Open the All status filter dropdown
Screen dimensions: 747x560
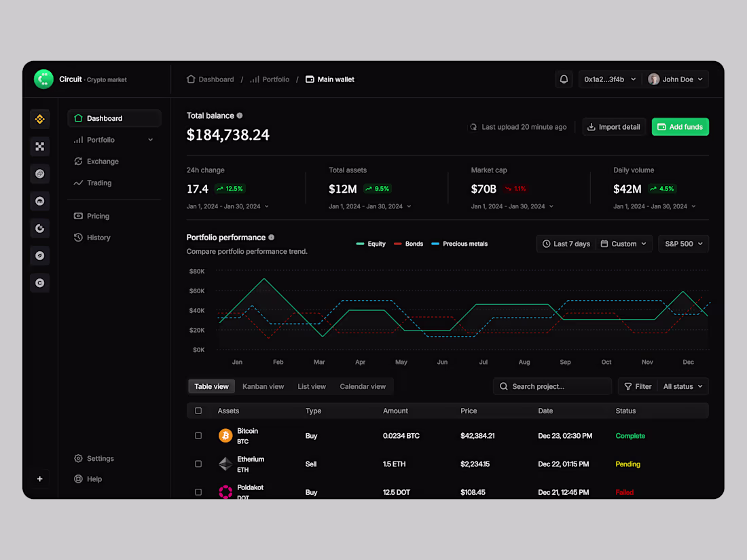point(682,386)
